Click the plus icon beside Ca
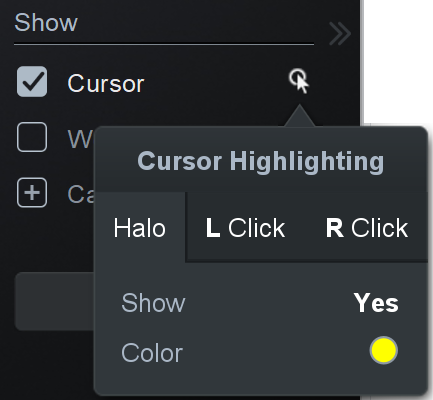The image size is (433, 400). [32, 193]
